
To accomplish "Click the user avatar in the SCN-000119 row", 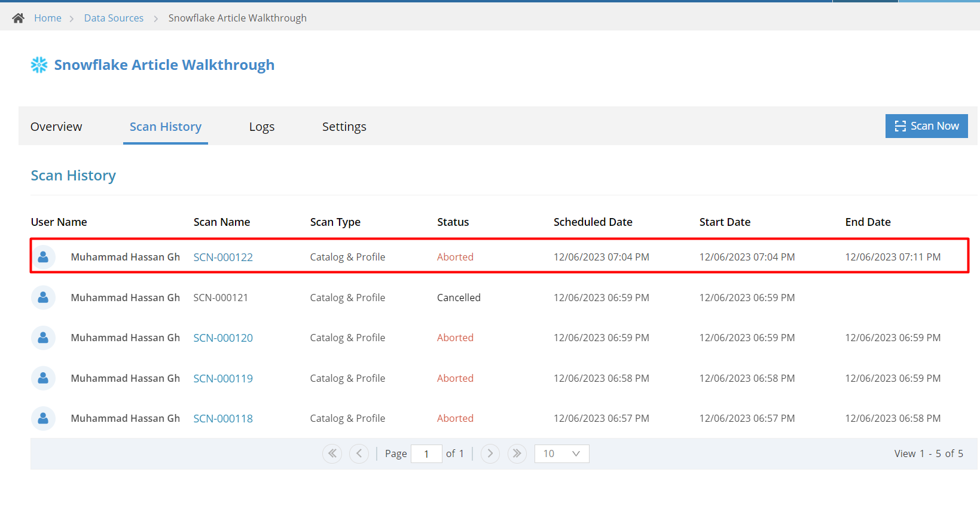I will pos(43,378).
